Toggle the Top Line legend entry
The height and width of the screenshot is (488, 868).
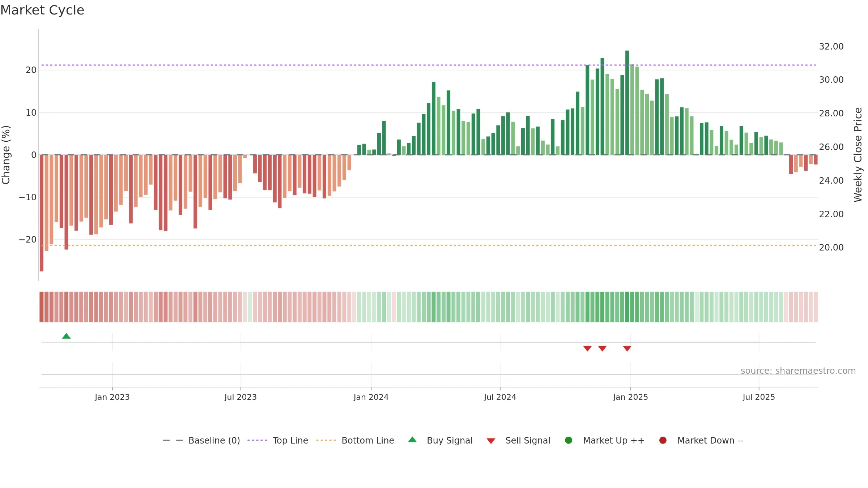tap(278, 440)
